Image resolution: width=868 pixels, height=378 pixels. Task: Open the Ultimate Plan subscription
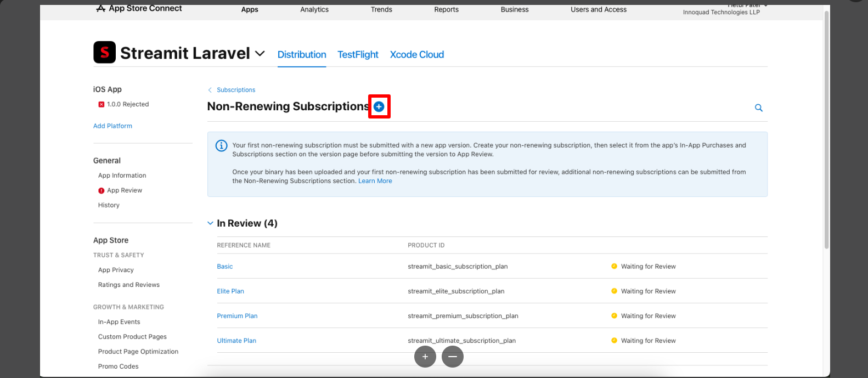click(236, 341)
